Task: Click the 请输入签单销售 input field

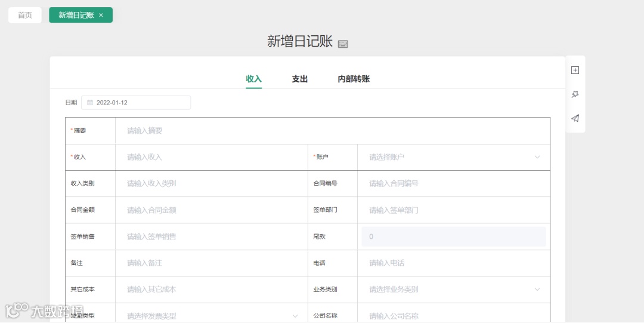Action: coord(212,236)
